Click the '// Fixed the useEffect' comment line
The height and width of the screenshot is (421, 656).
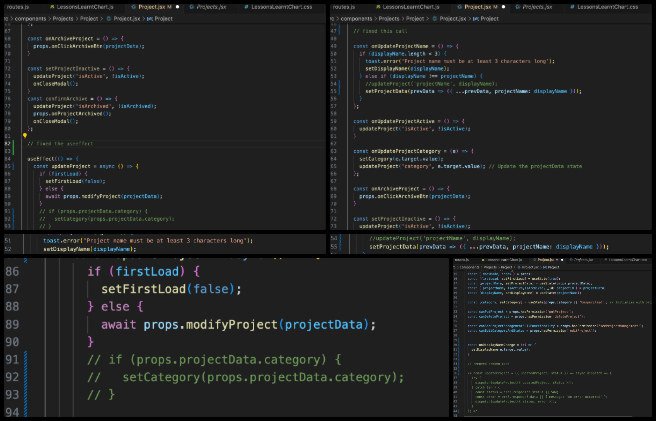(61, 144)
